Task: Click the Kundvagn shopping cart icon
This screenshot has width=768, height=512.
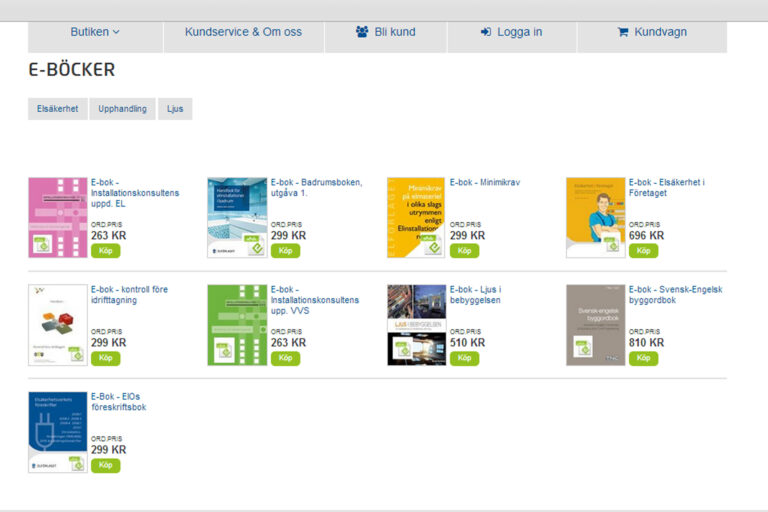Action: (x=623, y=32)
